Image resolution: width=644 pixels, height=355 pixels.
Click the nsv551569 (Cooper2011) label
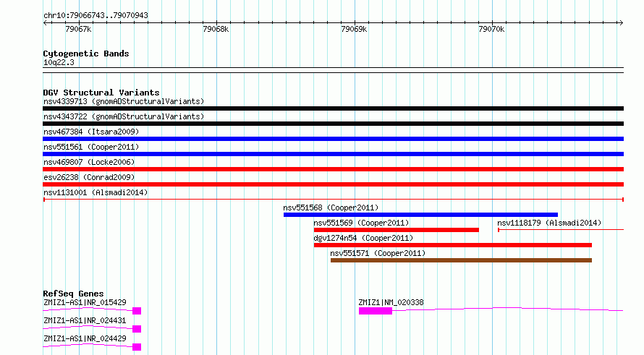click(x=361, y=223)
